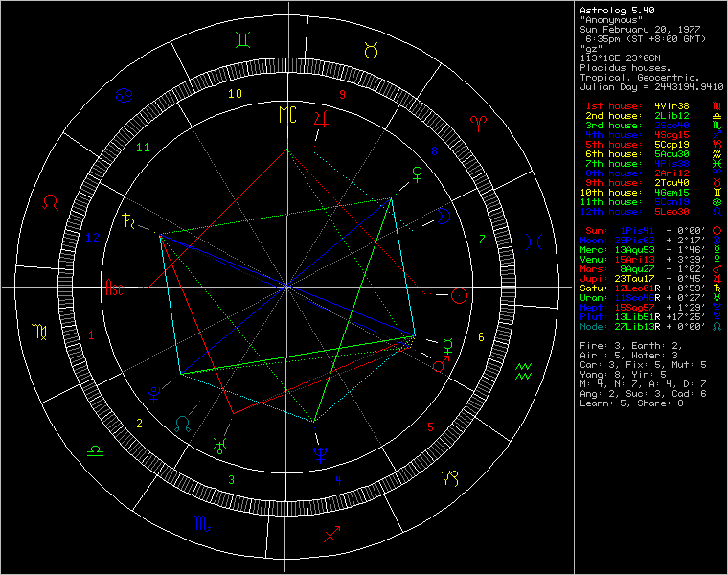The image size is (728, 575).
Task: Click the blue Moon crescent in chart
Action: (x=443, y=216)
